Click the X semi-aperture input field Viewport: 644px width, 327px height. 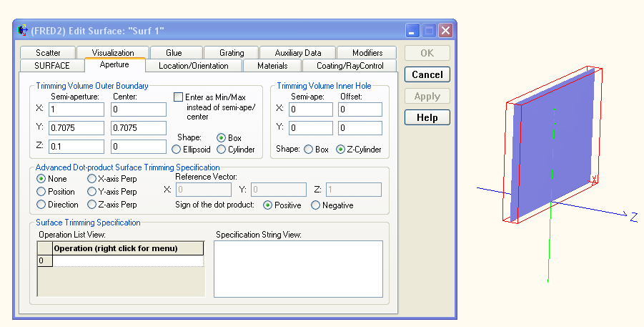tap(76, 109)
